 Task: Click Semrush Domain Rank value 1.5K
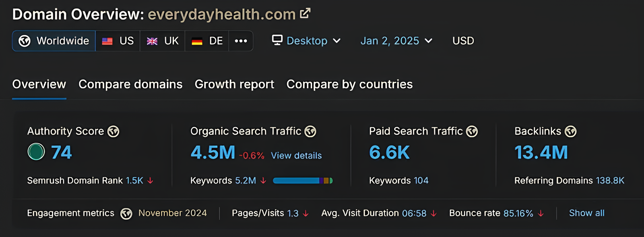pos(134,181)
